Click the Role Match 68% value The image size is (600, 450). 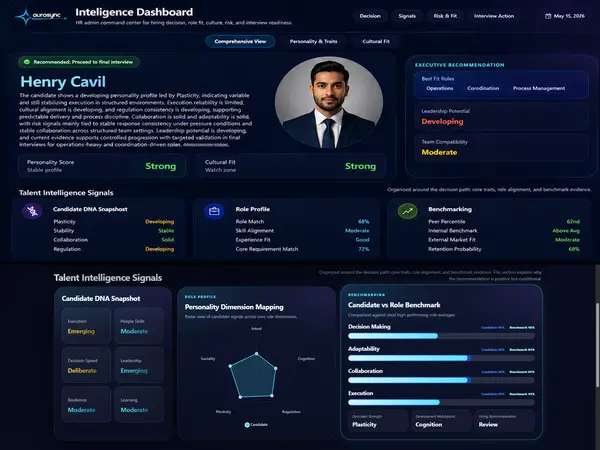(x=364, y=222)
